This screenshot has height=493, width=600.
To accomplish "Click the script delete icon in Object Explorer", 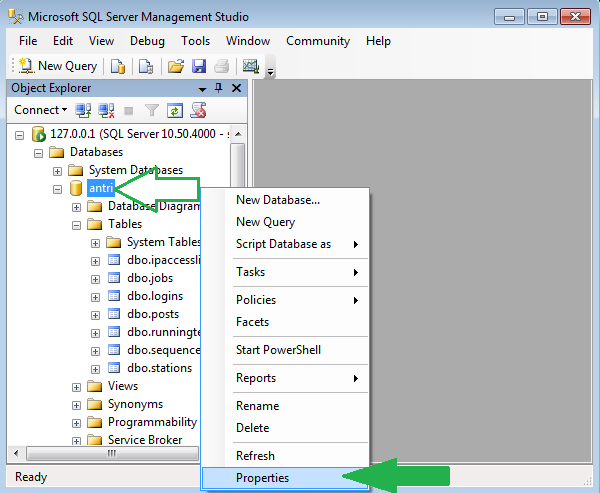I will [x=199, y=110].
